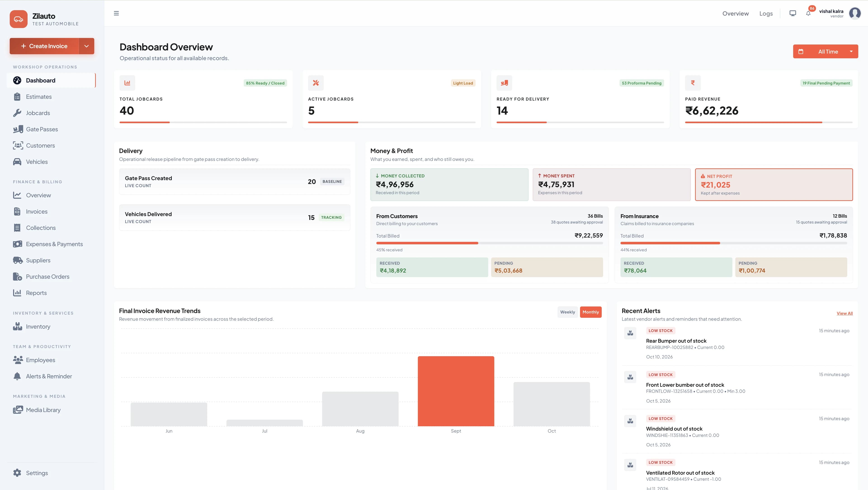
Task: Open Reports menu item
Action: 51,293
